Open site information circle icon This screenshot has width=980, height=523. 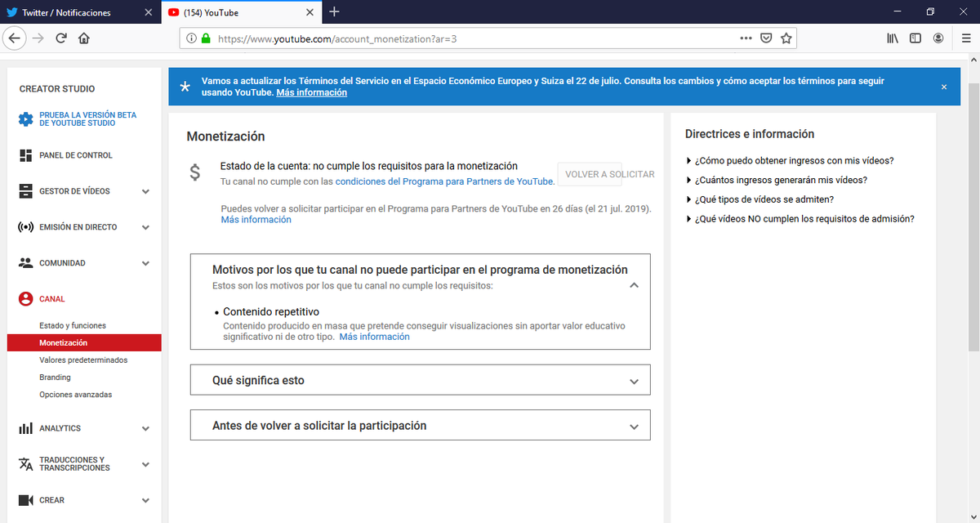pyautogui.click(x=192, y=38)
